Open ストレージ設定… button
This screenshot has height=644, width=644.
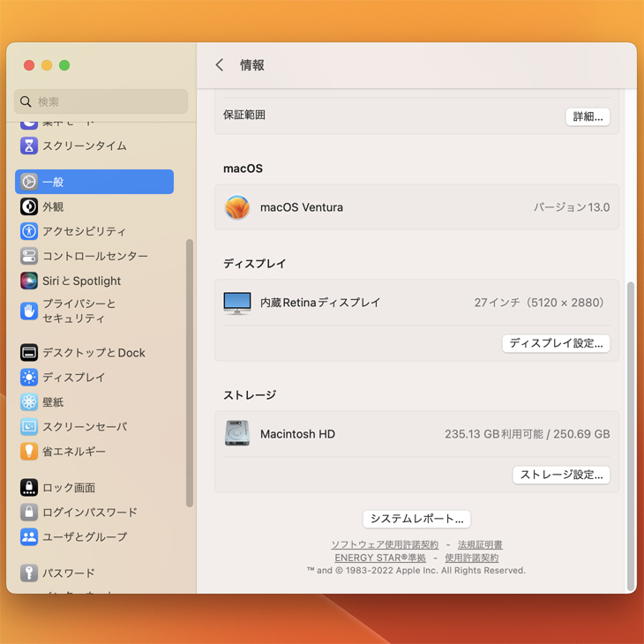pyautogui.click(x=561, y=475)
